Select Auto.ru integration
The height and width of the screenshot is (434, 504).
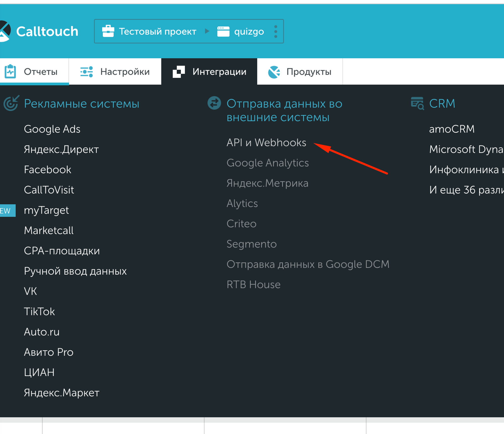(x=42, y=332)
